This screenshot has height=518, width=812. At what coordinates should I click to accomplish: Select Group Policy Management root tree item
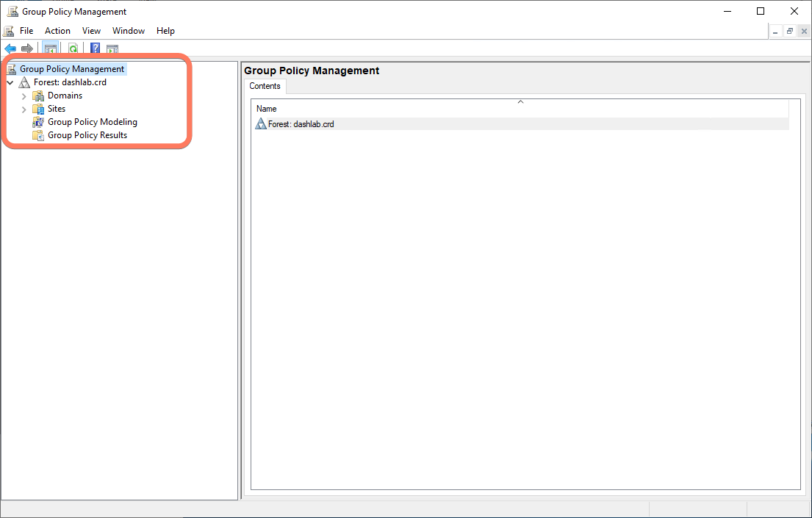click(x=72, y=69)
